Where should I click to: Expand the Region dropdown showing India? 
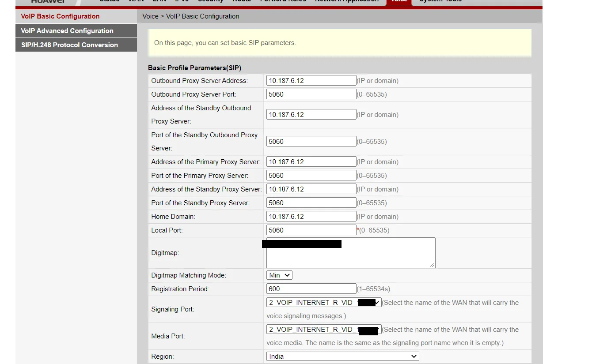click(x=342, y=356)
